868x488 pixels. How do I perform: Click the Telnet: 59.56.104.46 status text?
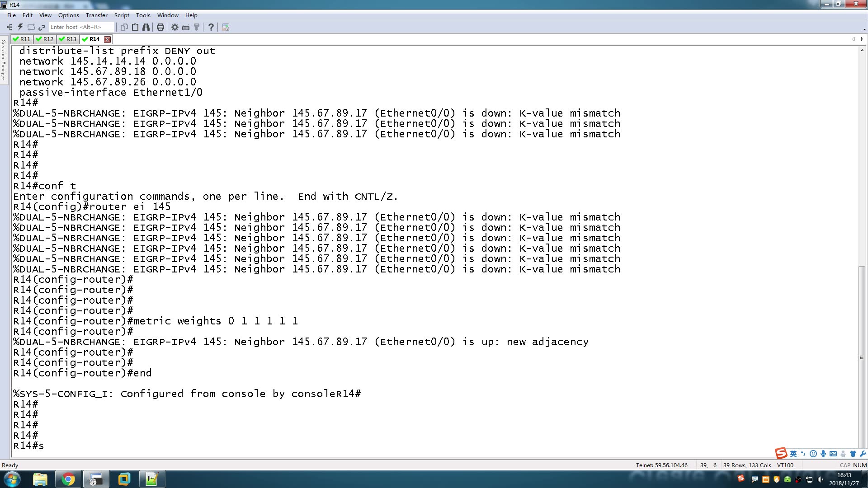(661, 465)
